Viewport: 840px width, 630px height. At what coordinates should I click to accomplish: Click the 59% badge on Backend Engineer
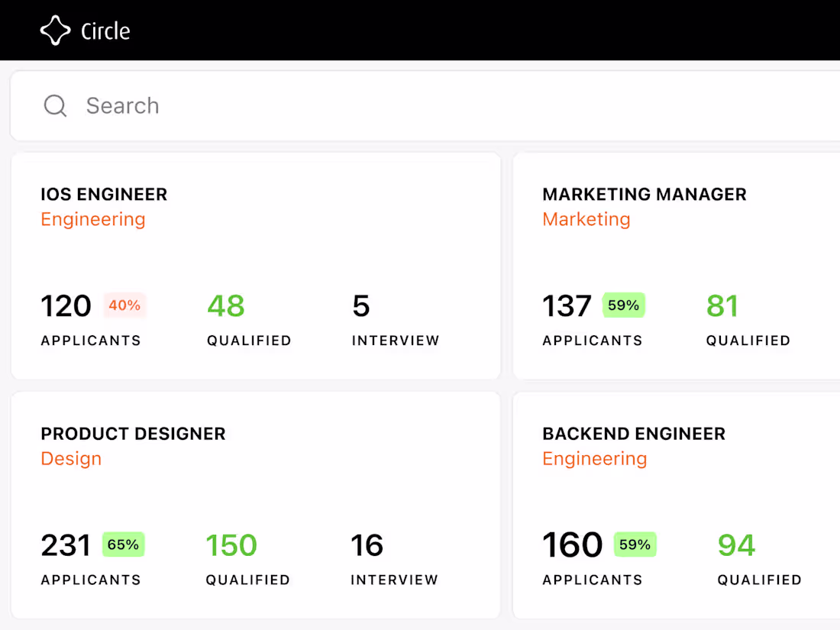click(635, 544)
